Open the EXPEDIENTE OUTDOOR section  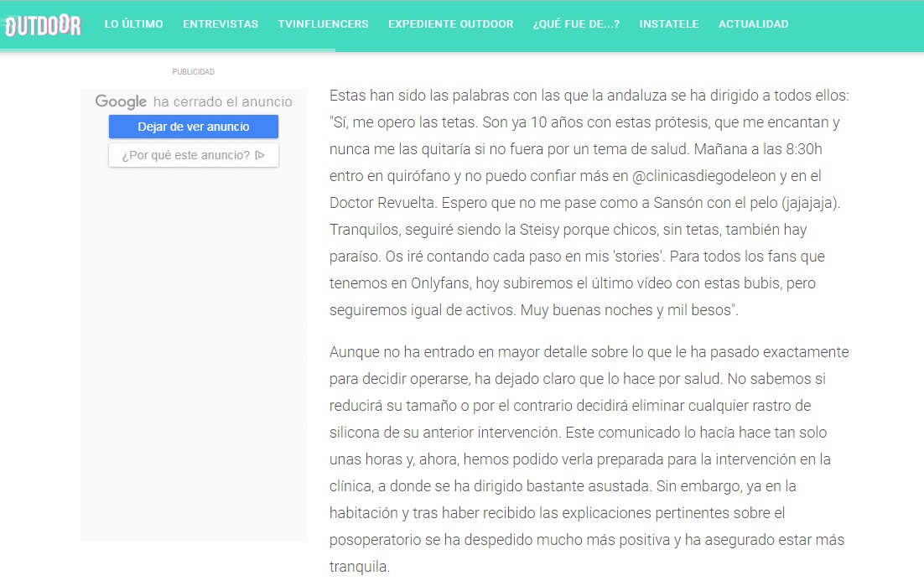point(450,24)
